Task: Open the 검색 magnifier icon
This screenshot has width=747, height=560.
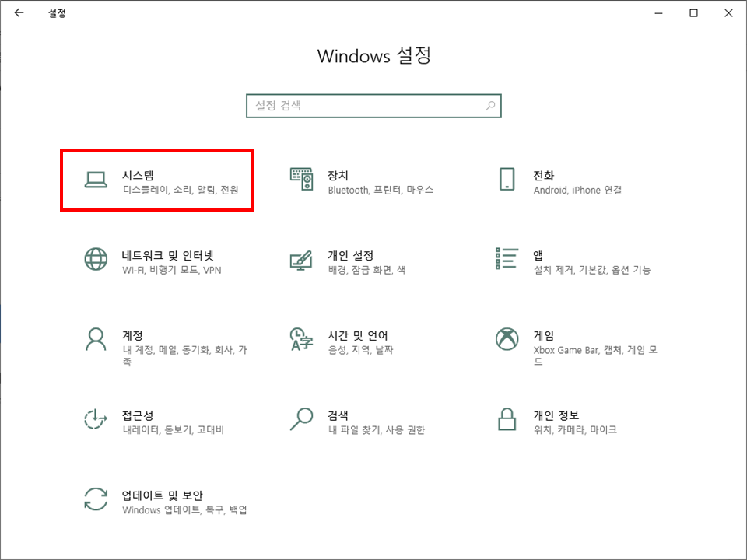Action: coord(302,419)
